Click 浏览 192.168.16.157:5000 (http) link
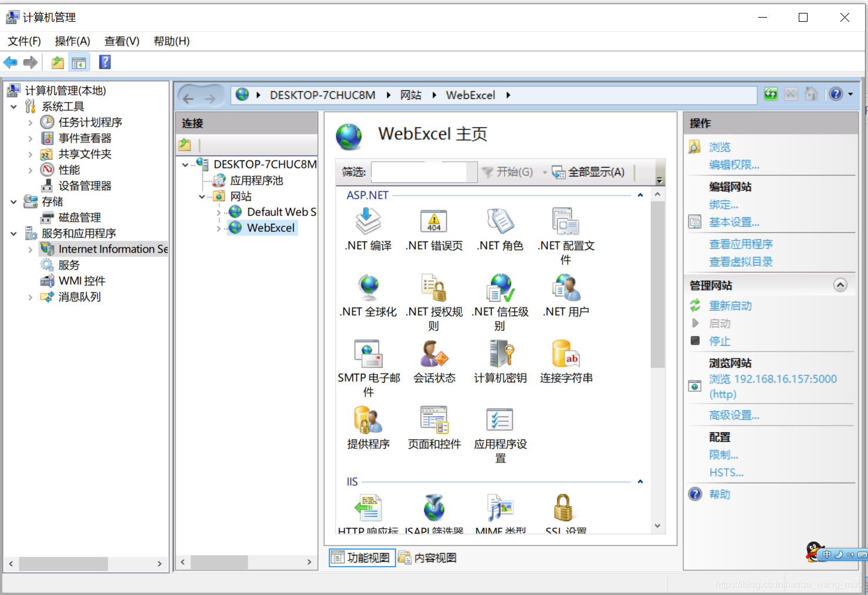The image size is (868, 595). click(773, 386)
